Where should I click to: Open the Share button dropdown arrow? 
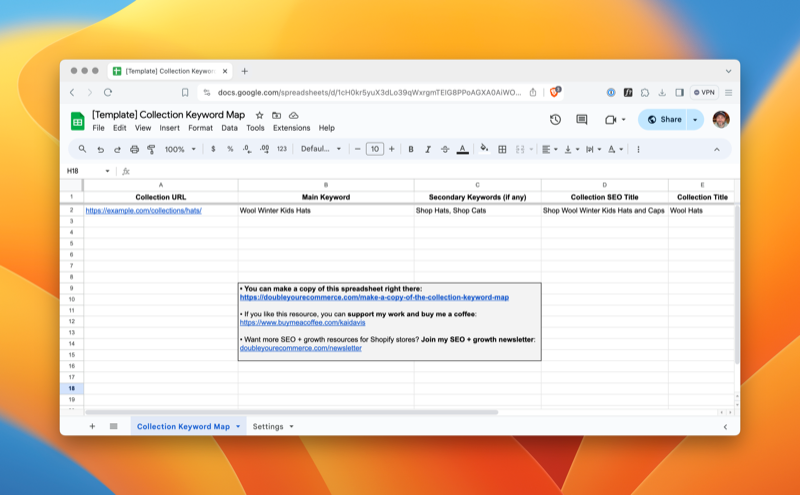[x=695, y=120]
